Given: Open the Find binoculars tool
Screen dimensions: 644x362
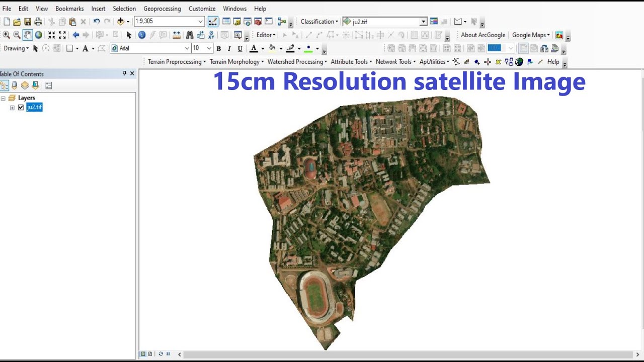Looking at the screenshot, I should [190, 35].
